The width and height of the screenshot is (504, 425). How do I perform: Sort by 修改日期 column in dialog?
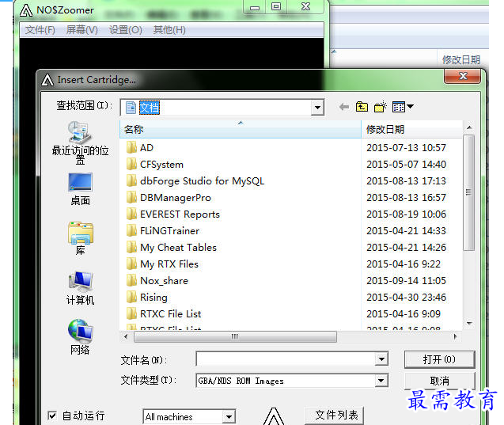coord(412,130)
